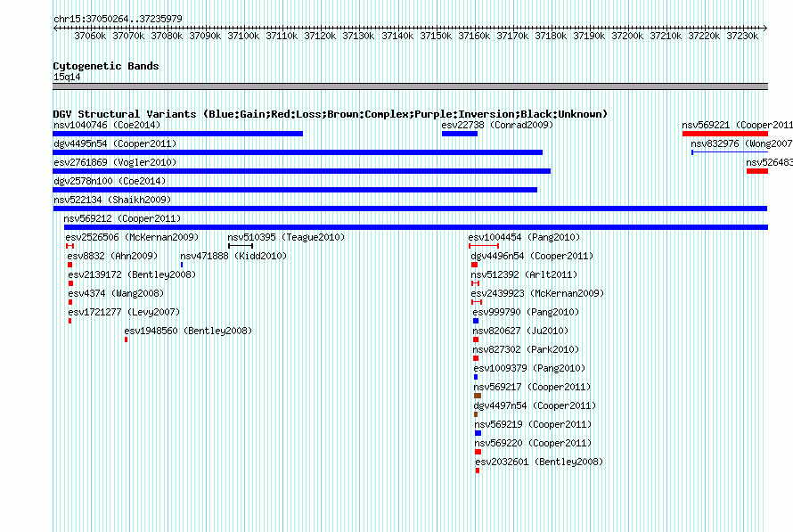Open variant nsv522134 (Shaikh2009) label
Viewport: 793px width, 532px height.
(x=112, y=200)
